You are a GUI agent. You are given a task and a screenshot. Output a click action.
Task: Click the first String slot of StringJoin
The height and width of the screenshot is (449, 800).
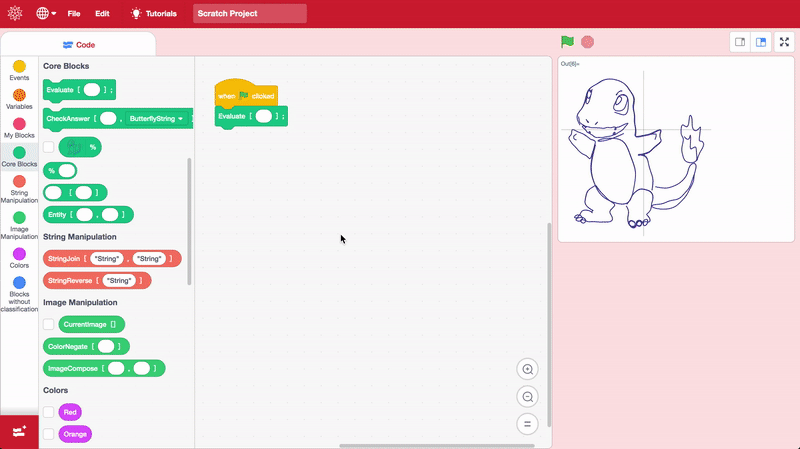pos(107,259)
